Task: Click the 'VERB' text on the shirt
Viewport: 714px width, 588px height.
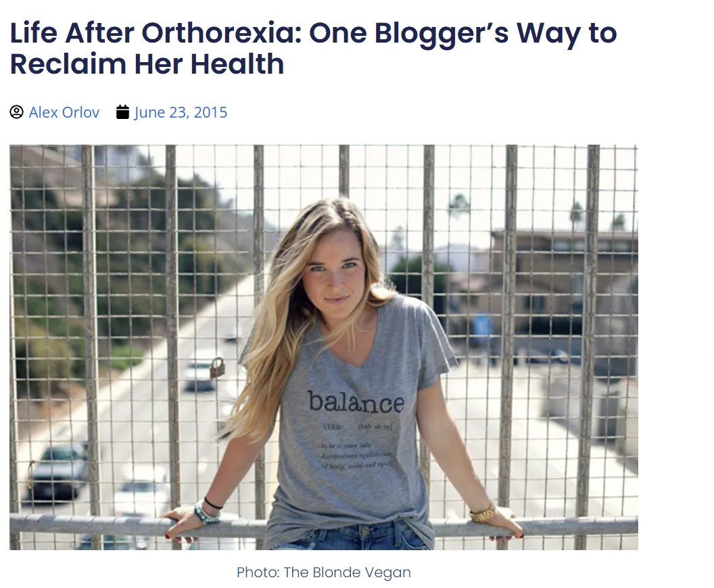Action: pos(331,427)
